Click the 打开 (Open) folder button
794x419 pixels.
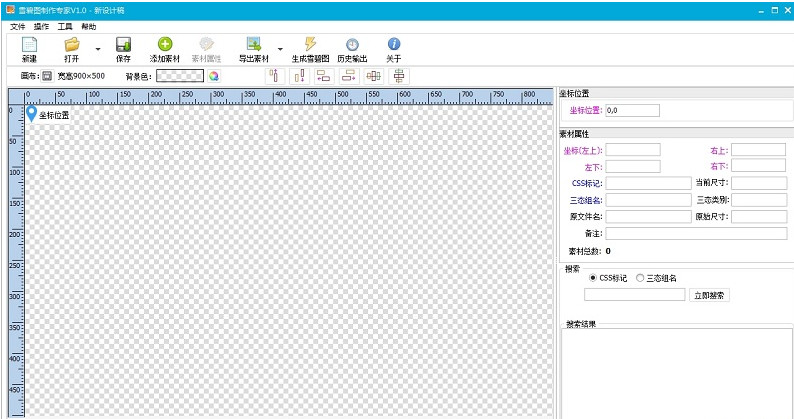(x=71, y=45)
